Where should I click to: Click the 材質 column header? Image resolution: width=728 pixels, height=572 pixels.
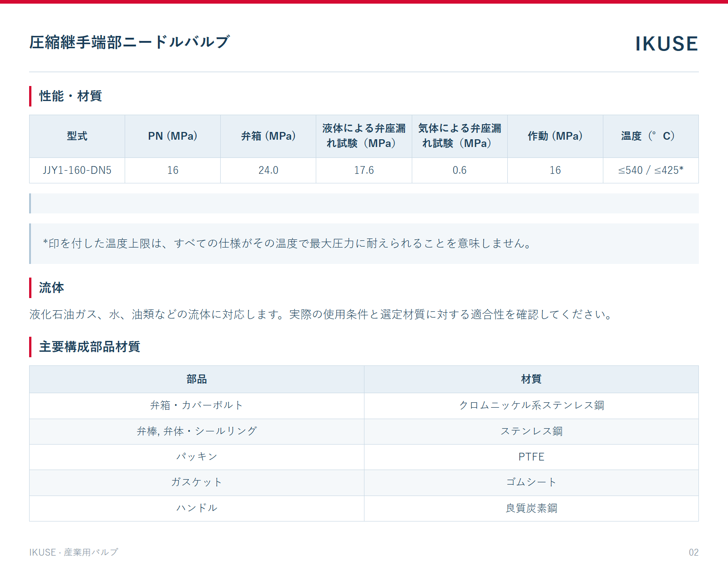[x=531, y=379]
